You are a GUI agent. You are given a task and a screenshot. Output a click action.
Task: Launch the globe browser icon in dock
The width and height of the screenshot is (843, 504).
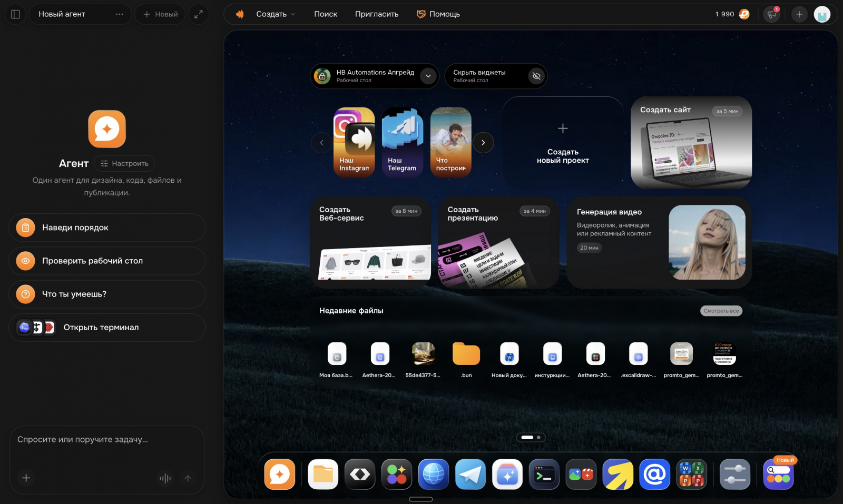pos(434,475)
